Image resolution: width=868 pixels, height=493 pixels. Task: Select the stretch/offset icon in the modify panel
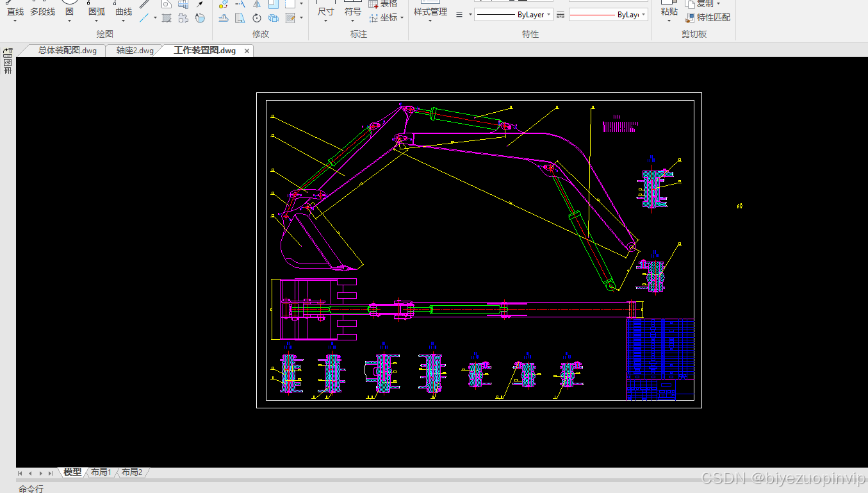click(x=223, y=18)
